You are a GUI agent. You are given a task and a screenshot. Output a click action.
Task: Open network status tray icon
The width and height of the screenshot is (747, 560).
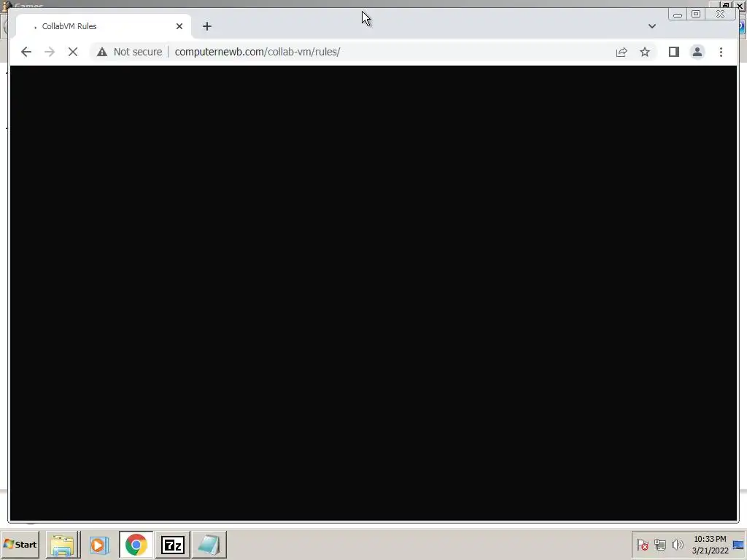659,544
